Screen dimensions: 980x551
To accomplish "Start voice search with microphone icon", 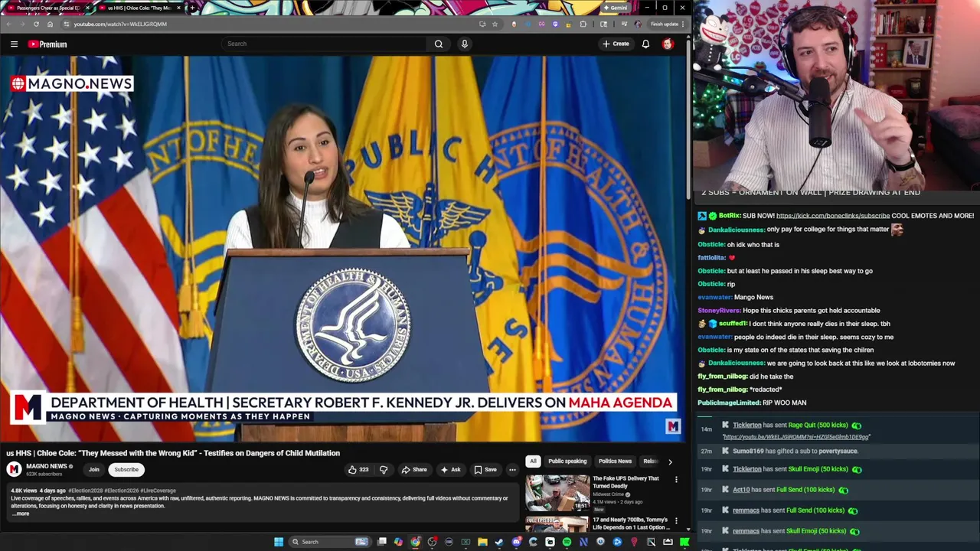I will point(464,44).
